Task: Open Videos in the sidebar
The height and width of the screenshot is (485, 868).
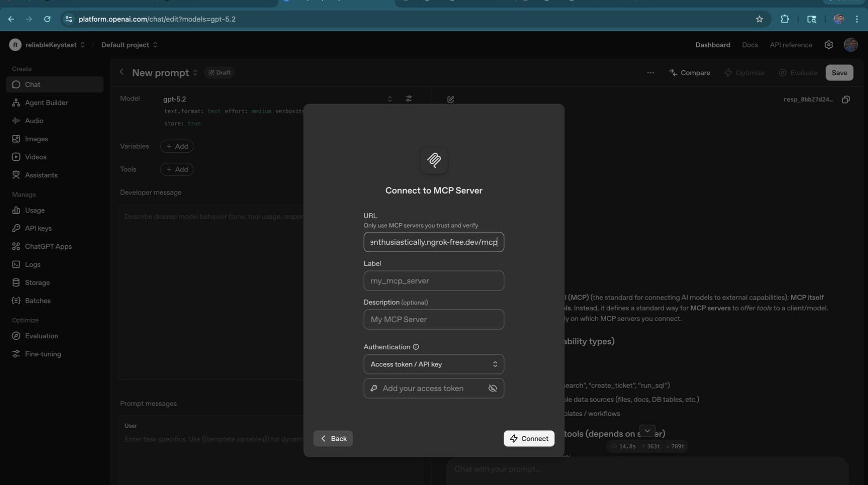Action: coord(55,157)
